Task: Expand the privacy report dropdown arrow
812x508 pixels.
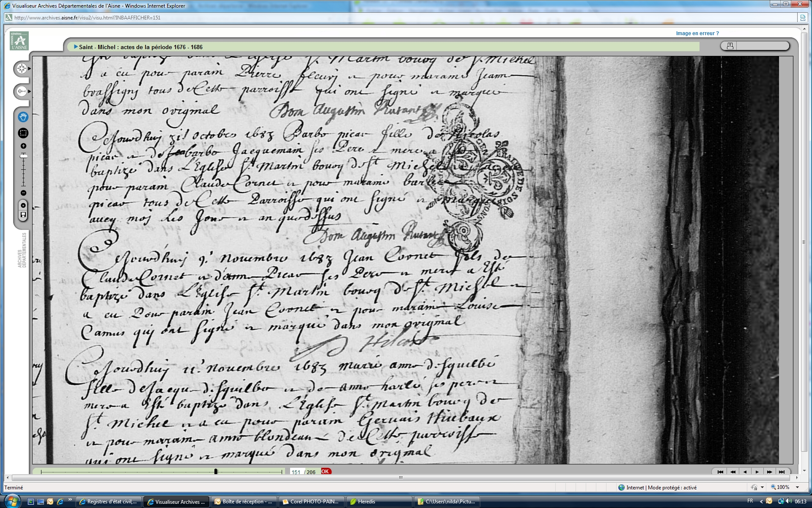Action: [762, 487]
